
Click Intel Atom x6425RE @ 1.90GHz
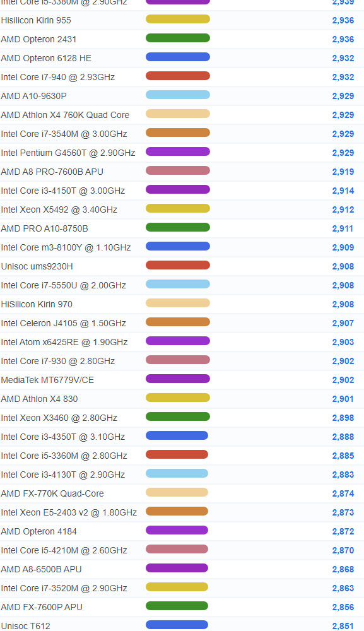point(64,341)
